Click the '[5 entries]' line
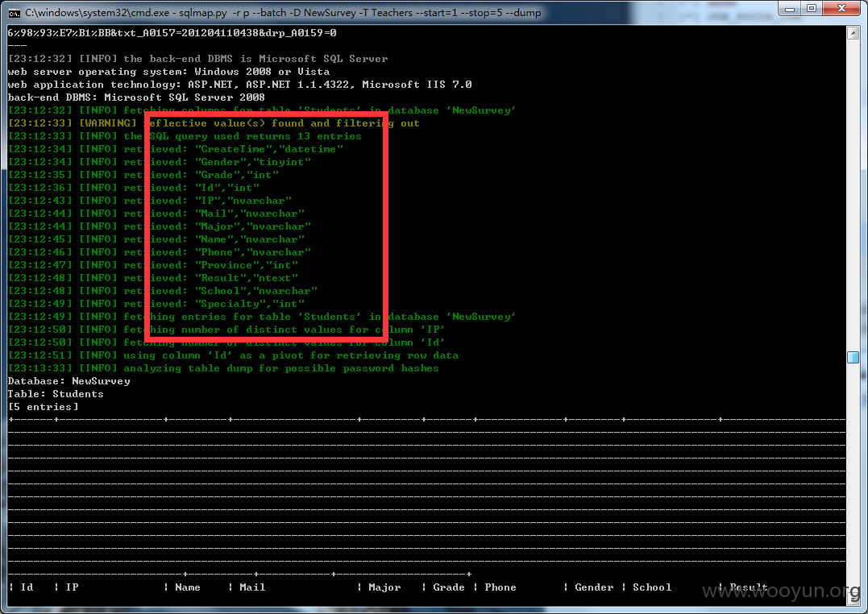868x614 pixels. tap(44, 407)
